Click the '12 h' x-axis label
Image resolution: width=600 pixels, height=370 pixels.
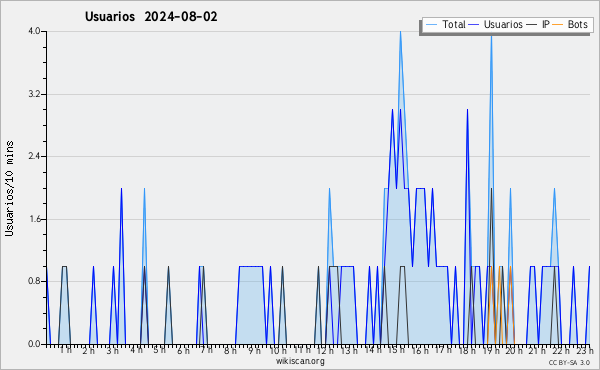point(325,350)
